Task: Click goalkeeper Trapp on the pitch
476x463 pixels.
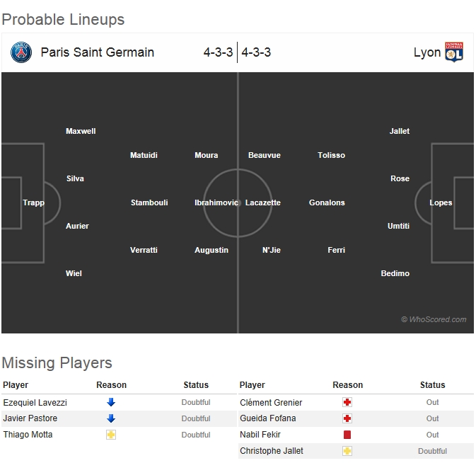Action: [33, 202]
